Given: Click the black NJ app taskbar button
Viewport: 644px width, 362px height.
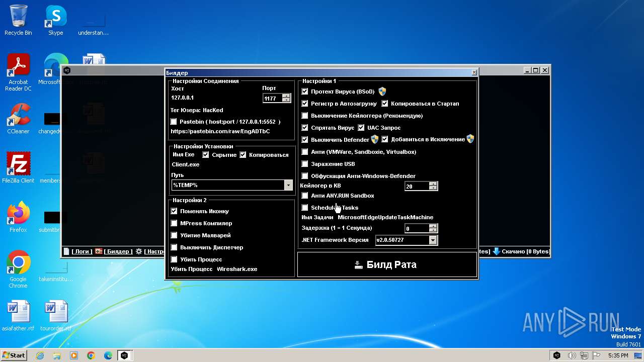Looking at the screenshot, I should point(124,355).
